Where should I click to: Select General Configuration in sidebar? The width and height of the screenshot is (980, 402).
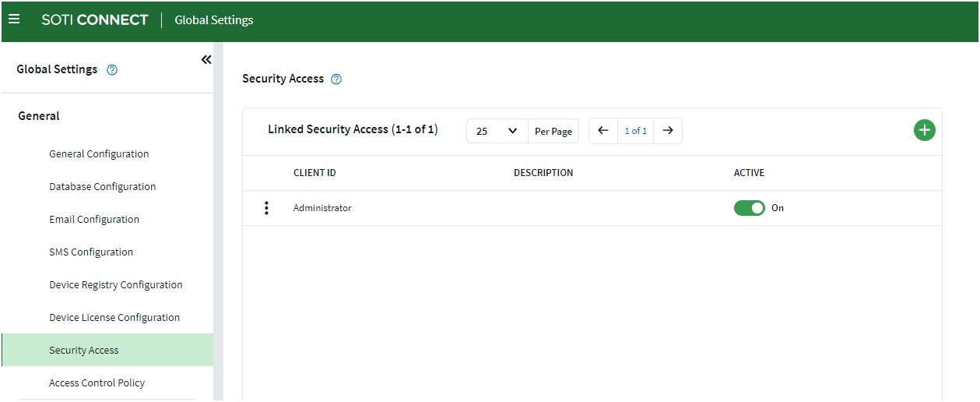point(99,154)
